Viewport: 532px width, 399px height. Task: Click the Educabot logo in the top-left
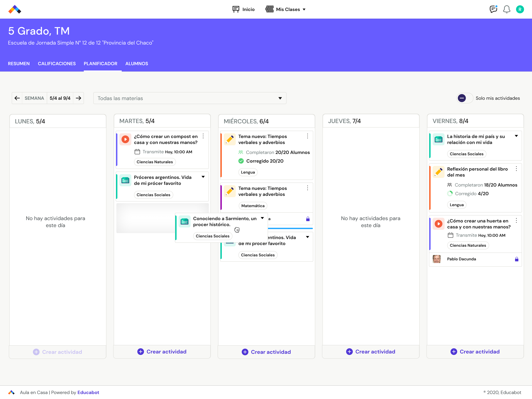tap(15, 9)
